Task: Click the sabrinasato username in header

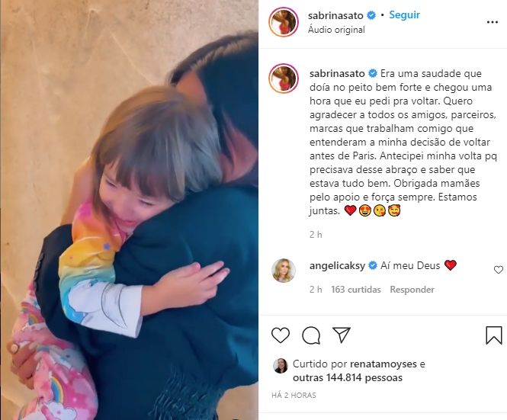Action: 335,15
